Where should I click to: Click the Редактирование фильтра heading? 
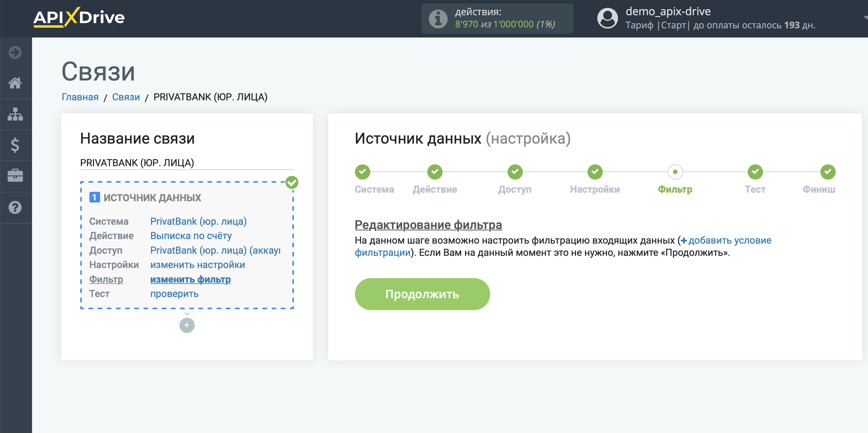pos(428,225)
